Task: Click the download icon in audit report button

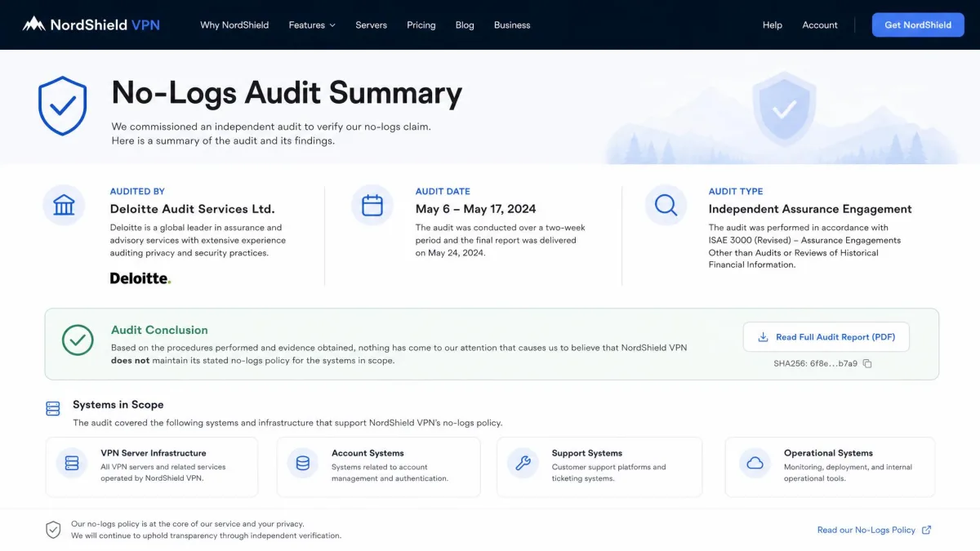Action: [x=764, y=337]
